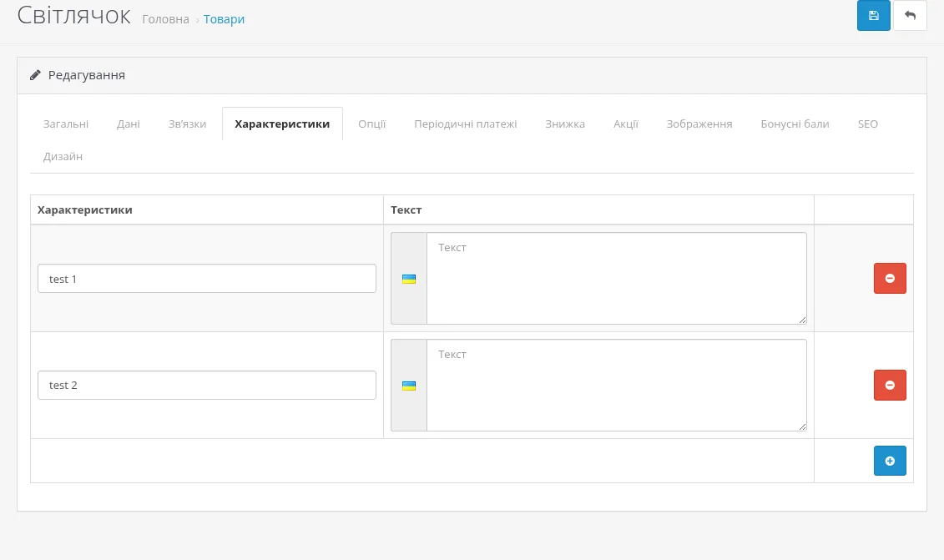
Task: Open the Дані tab
Action: (129, 124)
